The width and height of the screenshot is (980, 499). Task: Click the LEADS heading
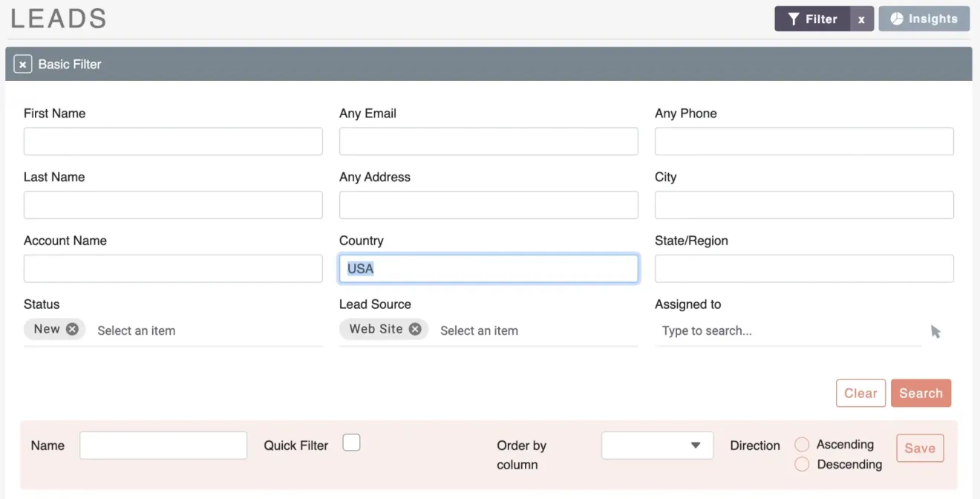[x=58, y=19]
